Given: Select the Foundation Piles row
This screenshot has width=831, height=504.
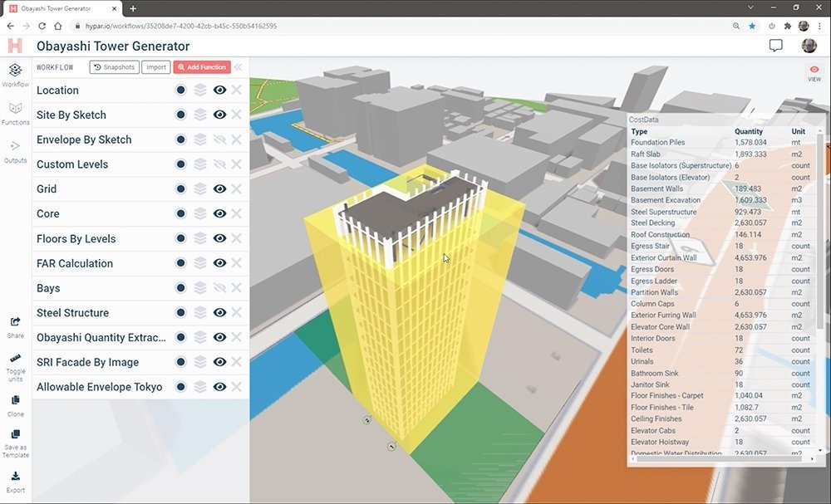Looking at the screenshot, I should (722, 143).
